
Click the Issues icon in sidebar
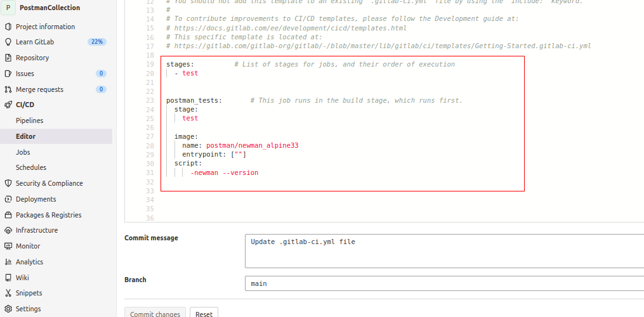point(8,74)
